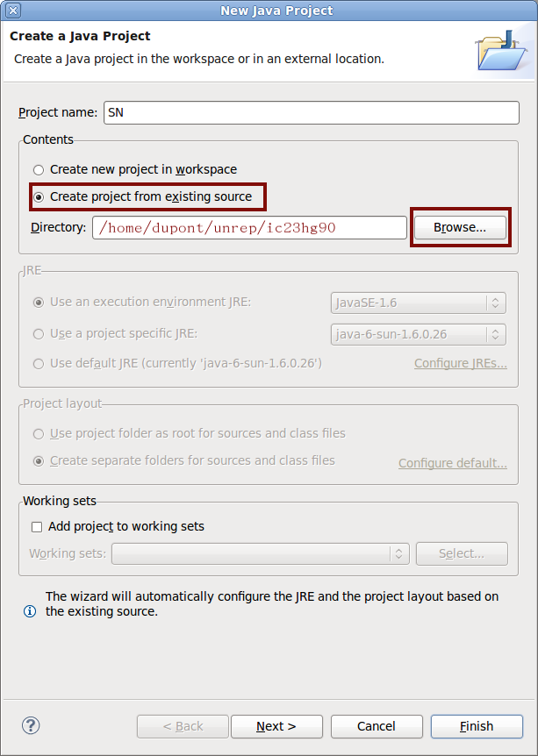Click the Browse... button
This screenshot has height=756, width=538.
coord(460,227)
